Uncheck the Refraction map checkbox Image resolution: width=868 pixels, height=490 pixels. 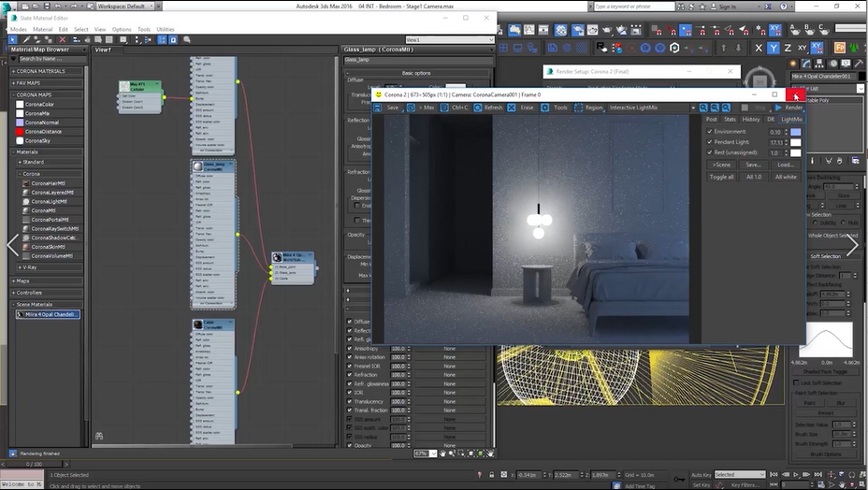(349, 375)
